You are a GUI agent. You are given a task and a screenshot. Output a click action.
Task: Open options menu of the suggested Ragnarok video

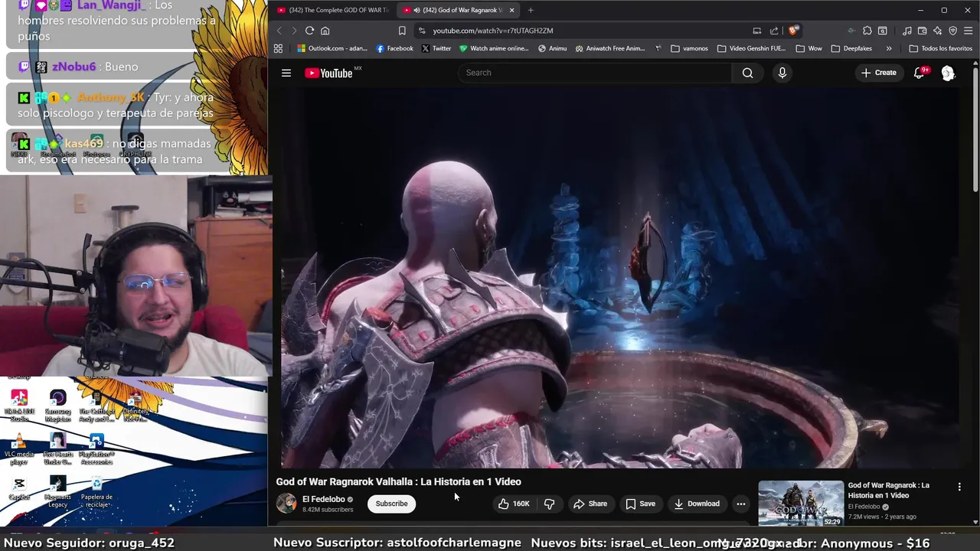click(959, 487)
